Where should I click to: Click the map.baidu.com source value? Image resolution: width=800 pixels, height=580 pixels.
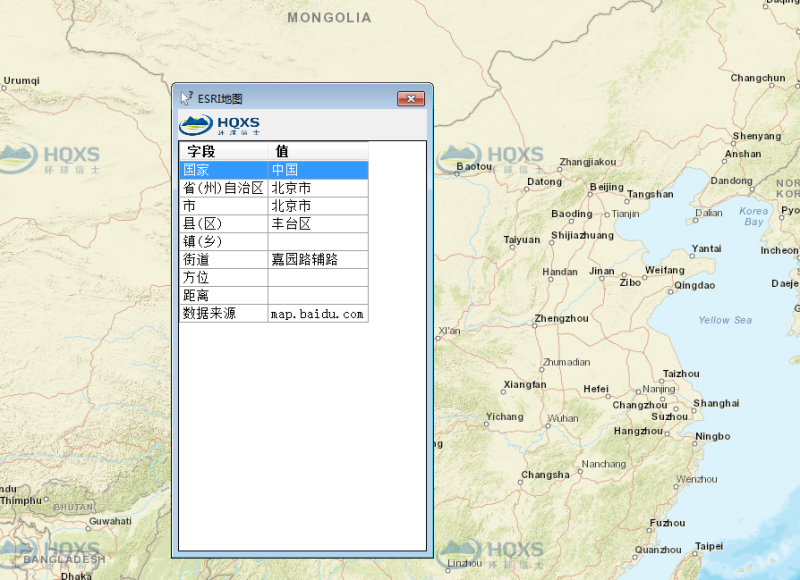(x=318, y=314)
